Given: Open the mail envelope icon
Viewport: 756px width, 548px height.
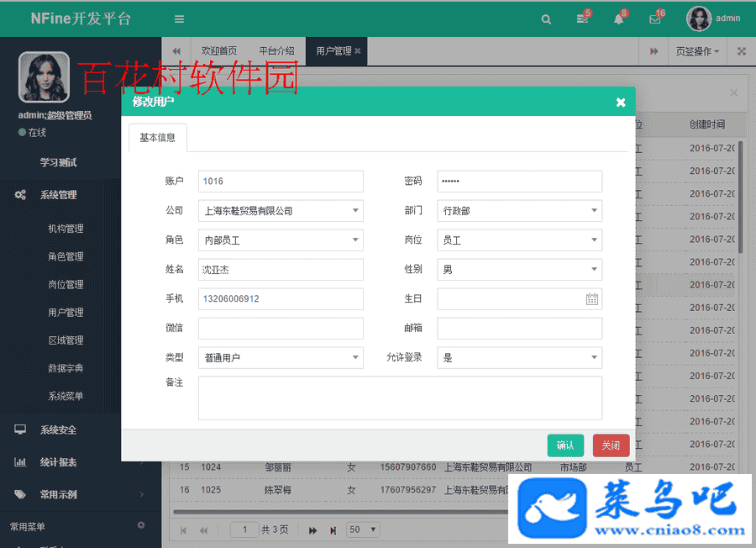Looking at the screenshot, I should 655,19.
